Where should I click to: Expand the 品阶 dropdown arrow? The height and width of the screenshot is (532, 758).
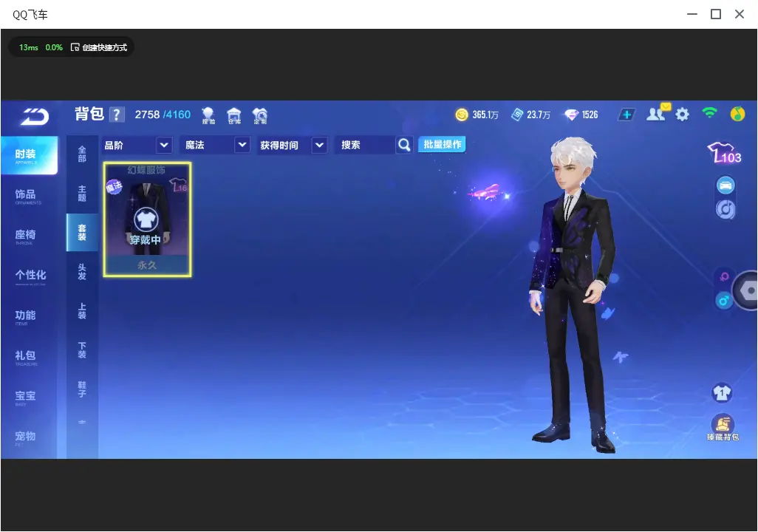[x=164, y=145]
